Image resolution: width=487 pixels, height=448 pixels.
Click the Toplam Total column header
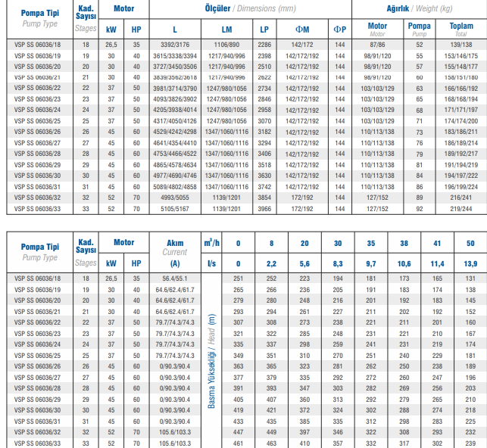tap(461, 30)
